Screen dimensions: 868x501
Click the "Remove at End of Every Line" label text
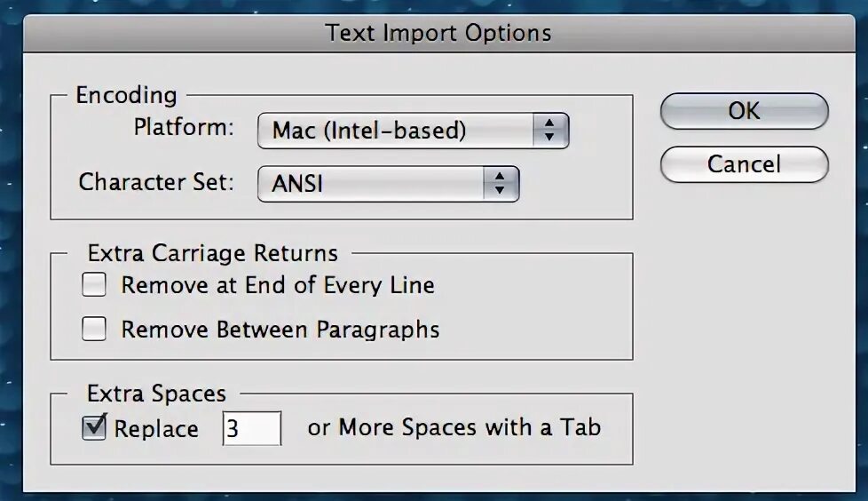[278, 285]
